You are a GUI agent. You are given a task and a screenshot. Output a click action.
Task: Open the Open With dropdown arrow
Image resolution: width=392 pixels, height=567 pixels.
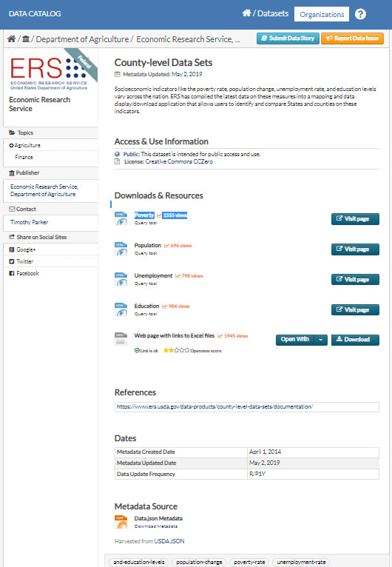point(320,340)
